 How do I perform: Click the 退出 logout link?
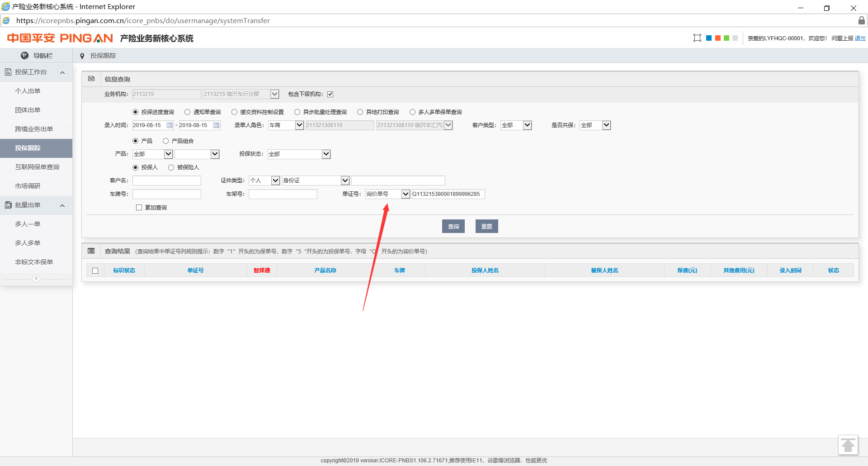[x=860, y=38]
